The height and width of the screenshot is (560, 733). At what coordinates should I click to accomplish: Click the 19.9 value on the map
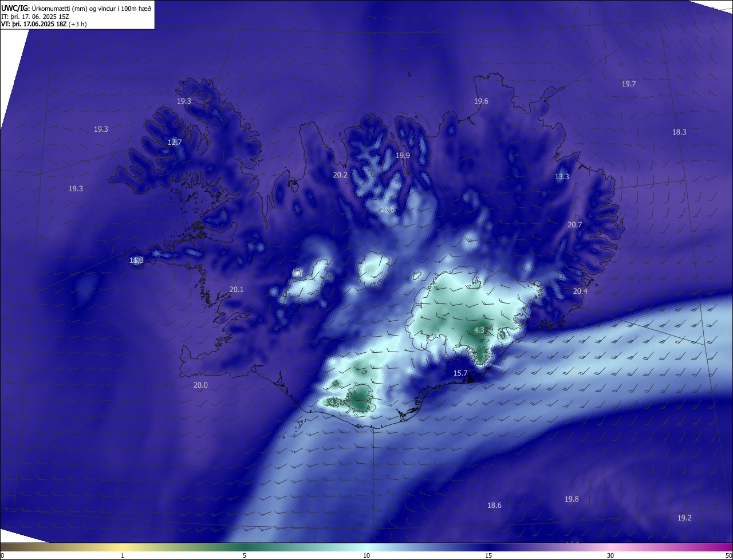[403, 155]
